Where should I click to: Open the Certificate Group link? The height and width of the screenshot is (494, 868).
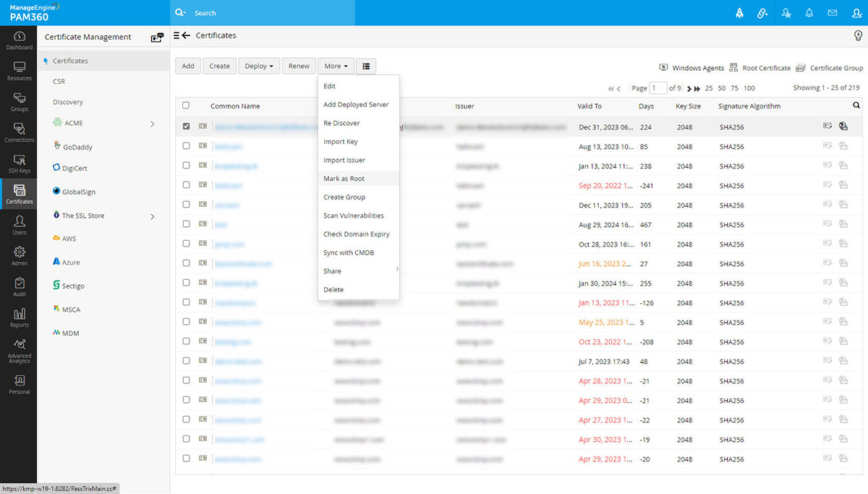[835, 68]
